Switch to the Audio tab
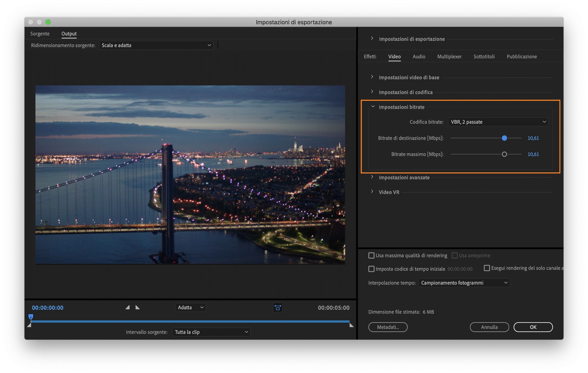Screen dimensions: 588x373 (x=419, y=57)
